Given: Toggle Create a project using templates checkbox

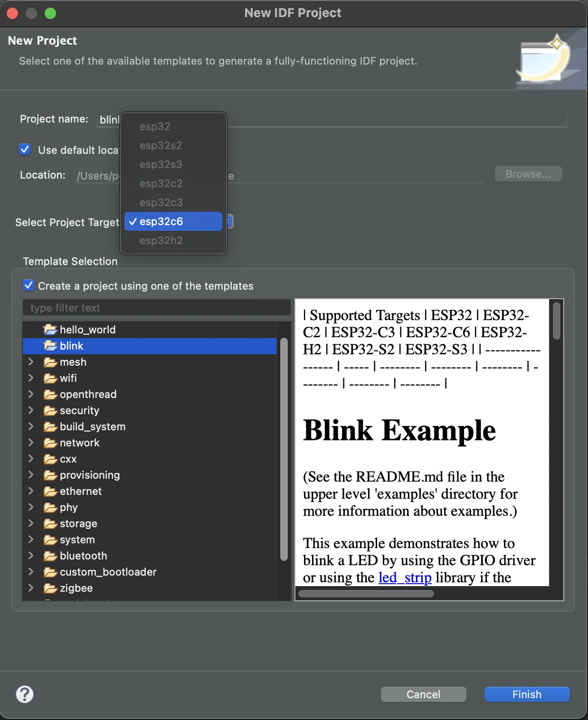Looking at the screenshot, I should [x=28, y=285].
